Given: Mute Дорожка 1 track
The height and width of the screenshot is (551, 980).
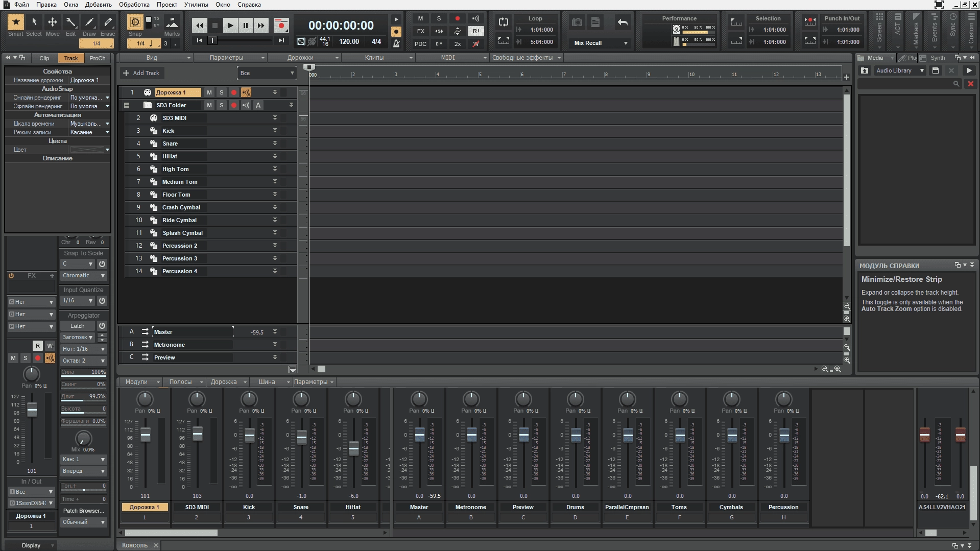Looking at the screenshot, I should [x=209, y=92].
